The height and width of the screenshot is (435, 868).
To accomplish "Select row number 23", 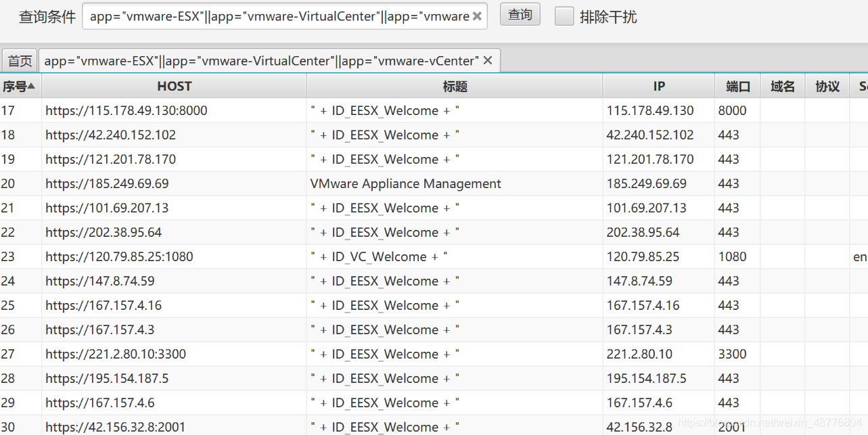I will click(8, 256).
